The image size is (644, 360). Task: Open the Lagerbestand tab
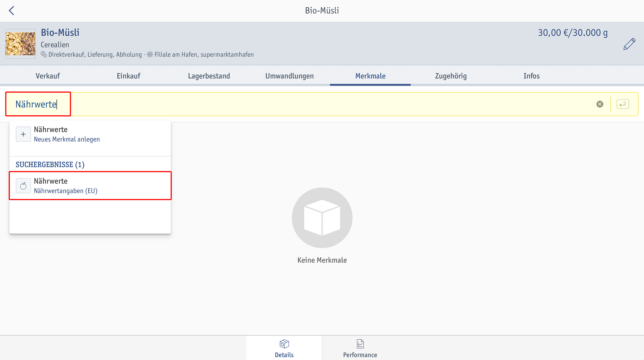[x=209, y=76]
